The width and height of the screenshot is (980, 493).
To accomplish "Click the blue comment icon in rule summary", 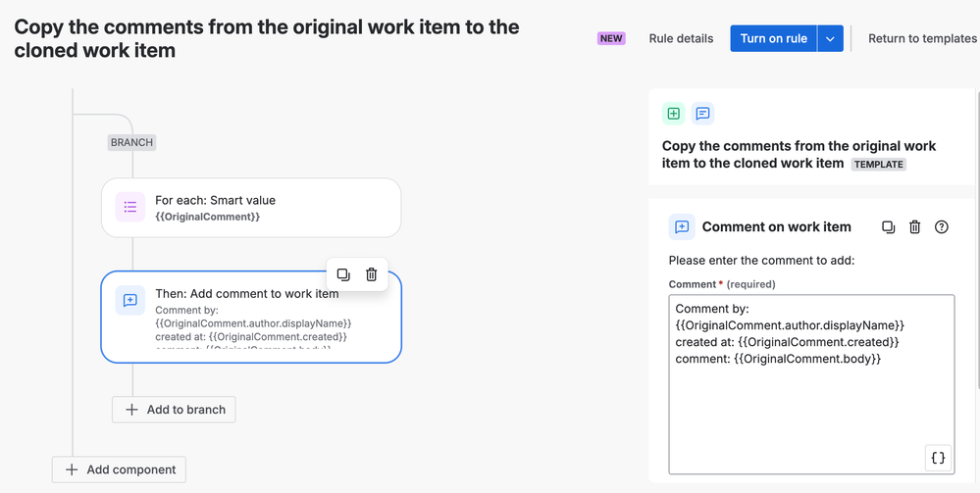I will coord(702,114).
